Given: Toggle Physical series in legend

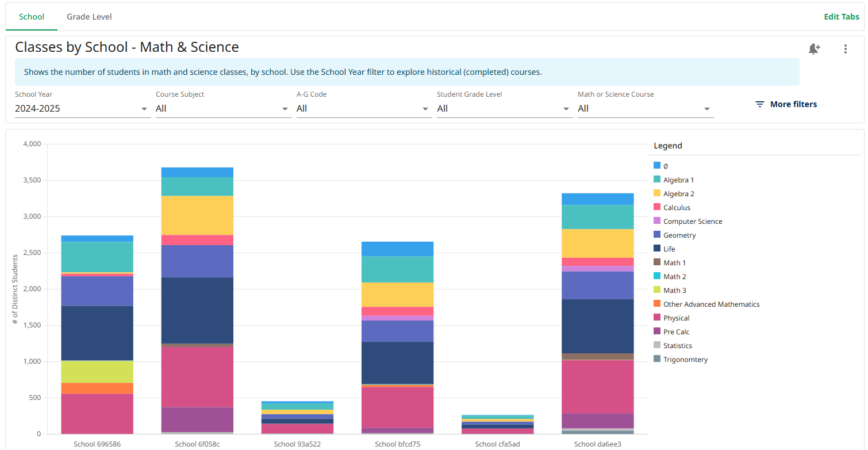Looking at the screenshot, I should (671, 318).
